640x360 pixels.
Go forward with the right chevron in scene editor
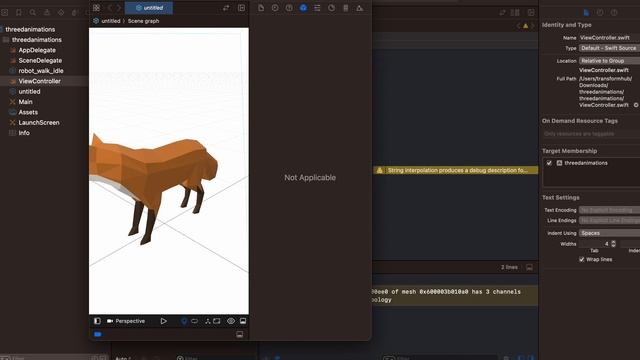[119, 8]
